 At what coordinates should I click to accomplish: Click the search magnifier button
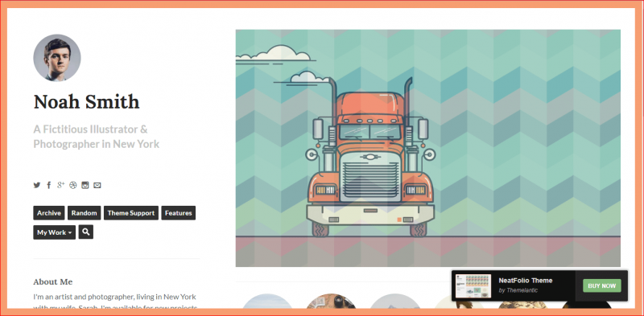coord(86,232)
